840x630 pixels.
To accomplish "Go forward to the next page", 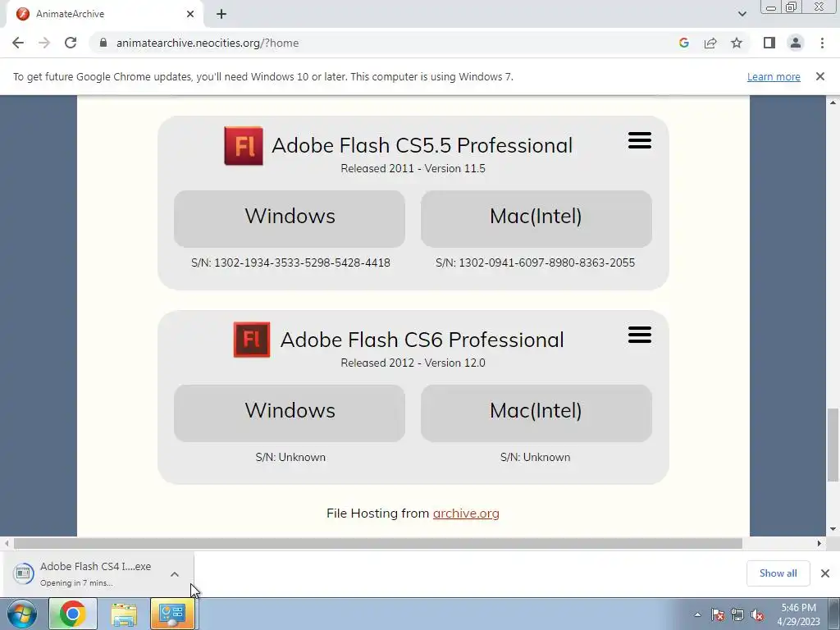I will [x=44, y=43].
